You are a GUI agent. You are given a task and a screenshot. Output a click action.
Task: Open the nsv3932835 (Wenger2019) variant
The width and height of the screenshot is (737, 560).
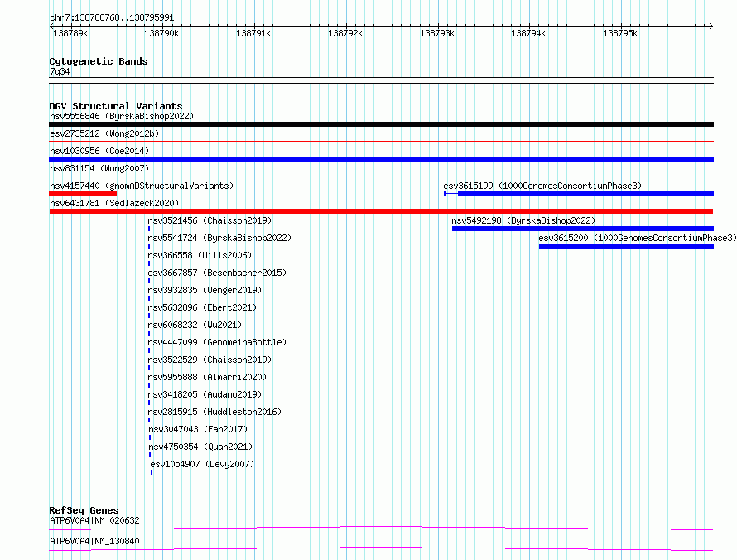tap(205, 290)
